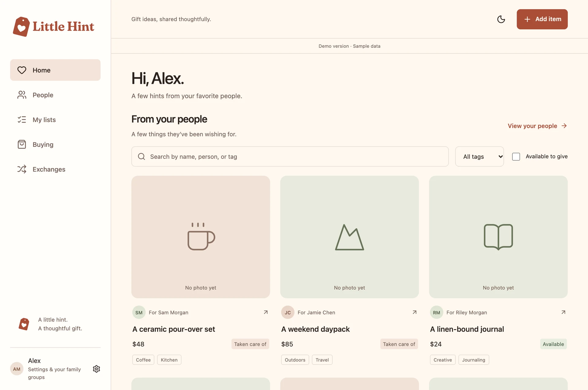Open the People section
The width and height of the screenshot is (588, 390).
(55, 95)
